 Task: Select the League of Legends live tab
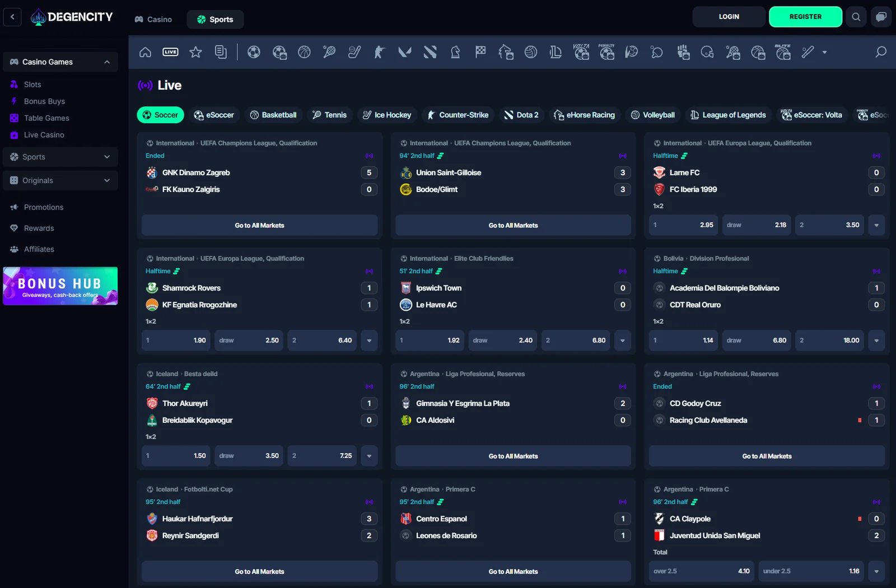coord(728,115)
